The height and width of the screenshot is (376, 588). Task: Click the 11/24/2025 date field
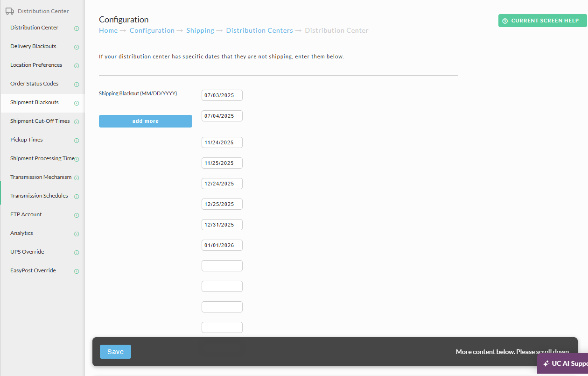[222, 142]
